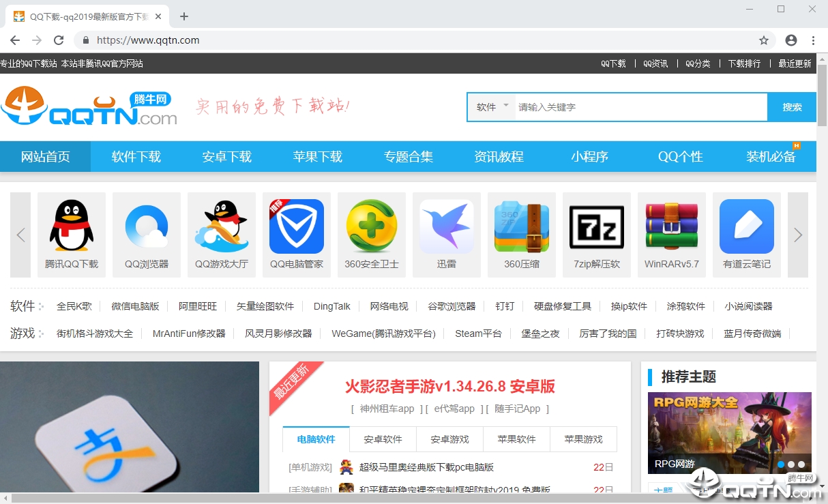Open the 有道云笔记 icon
This screenshot has height=504, width=828.
pyautogui.click(x=747, y=226)
